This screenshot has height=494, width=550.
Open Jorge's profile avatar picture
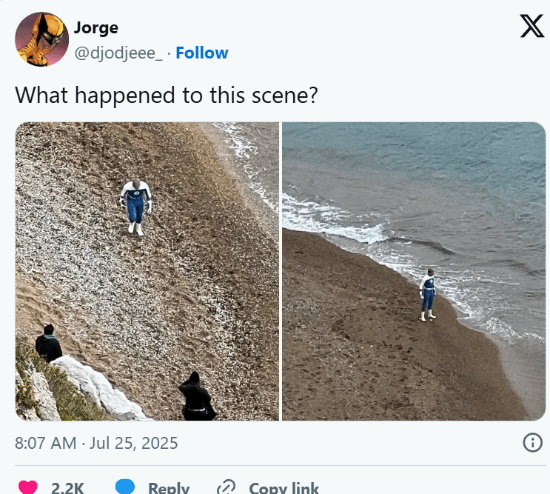42,39
